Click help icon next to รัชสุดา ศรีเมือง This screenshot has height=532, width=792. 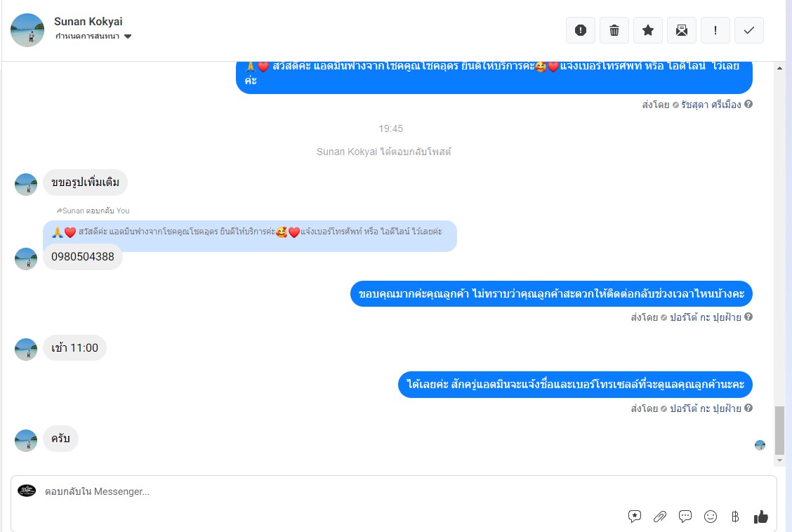coord(748,104)
